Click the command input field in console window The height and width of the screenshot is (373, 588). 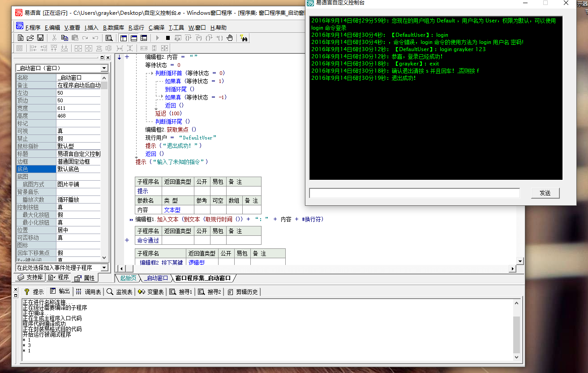click(415, 193)
